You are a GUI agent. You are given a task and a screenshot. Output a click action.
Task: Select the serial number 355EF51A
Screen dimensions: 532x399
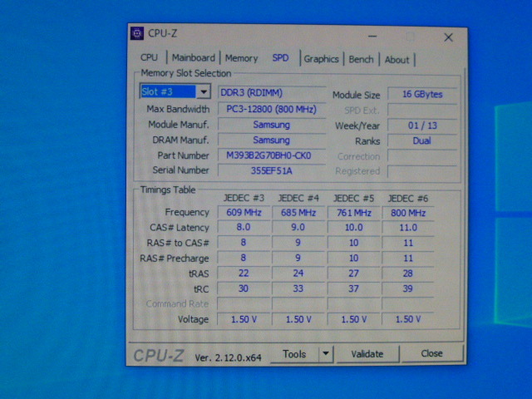(x=272, y=170)
